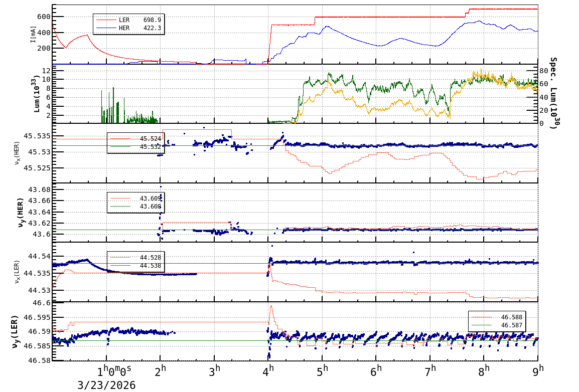Click the Lum(10^33) axis label
Image resolution: width=579 pixels, height=392 pixels.
coord(37,94)
